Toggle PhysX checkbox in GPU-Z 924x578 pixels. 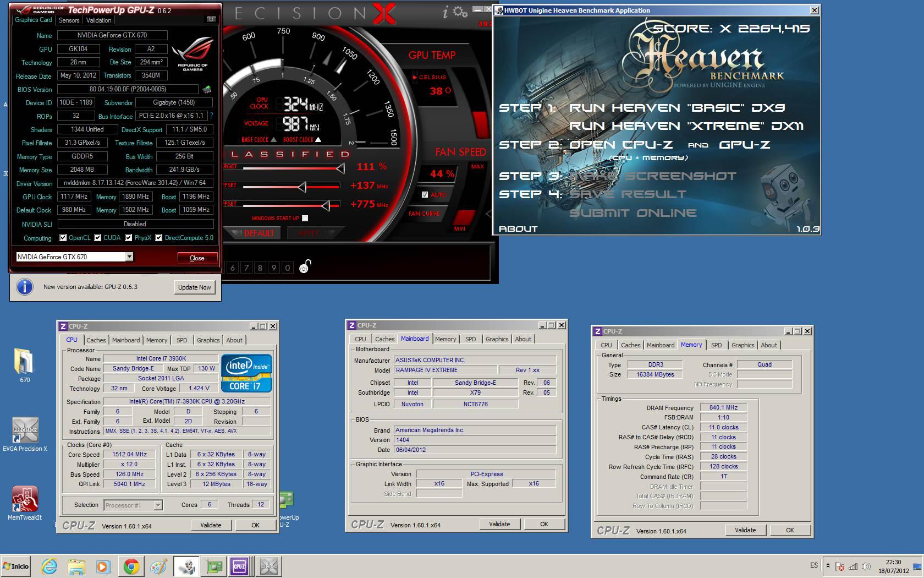[129, 238]
